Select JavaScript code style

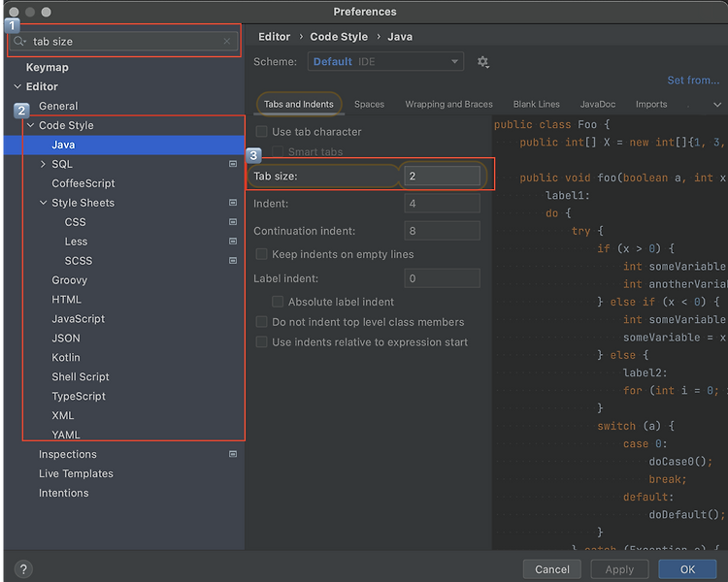79,319
